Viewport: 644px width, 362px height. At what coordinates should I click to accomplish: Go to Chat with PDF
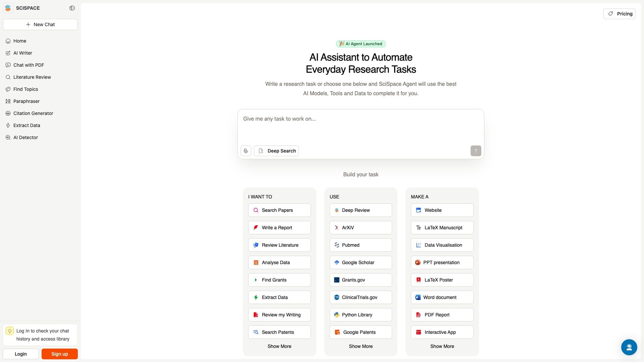pos(29,65)
